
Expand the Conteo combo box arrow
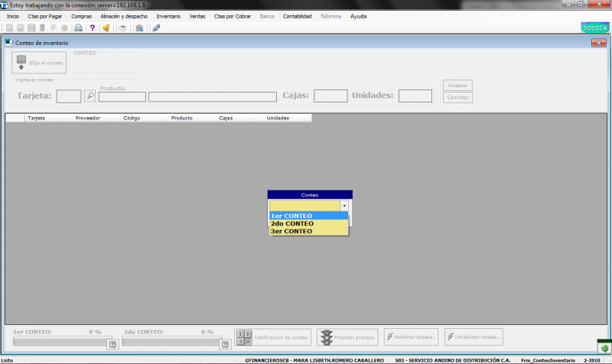(x=344, y=206)
